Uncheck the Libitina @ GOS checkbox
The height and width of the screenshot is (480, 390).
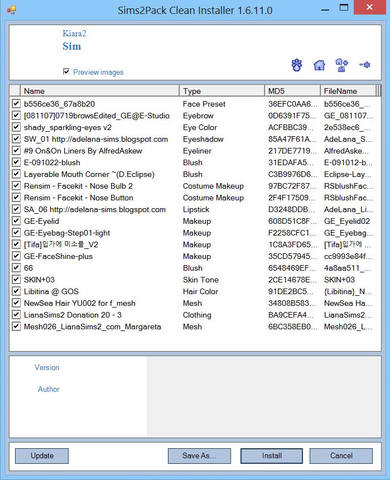(x=16, y=291)
